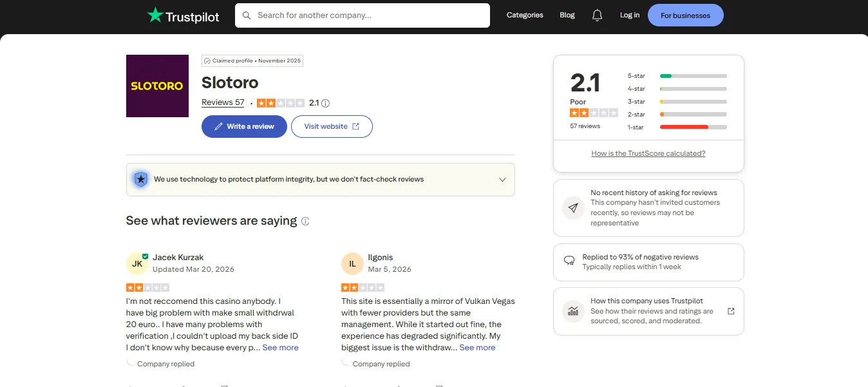868x387 pixels.
Task: Click the Slotoro company logo
Action: tap(157, 86)
